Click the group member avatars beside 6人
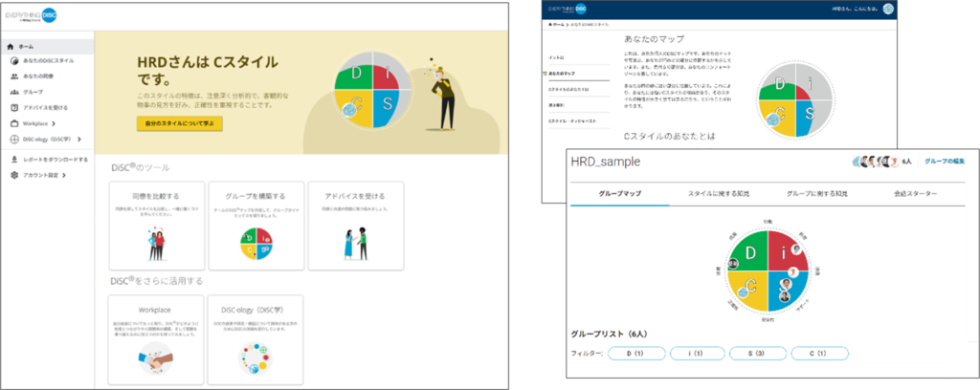This screenshot has width=980, height=390. click(x=874, y=162)
